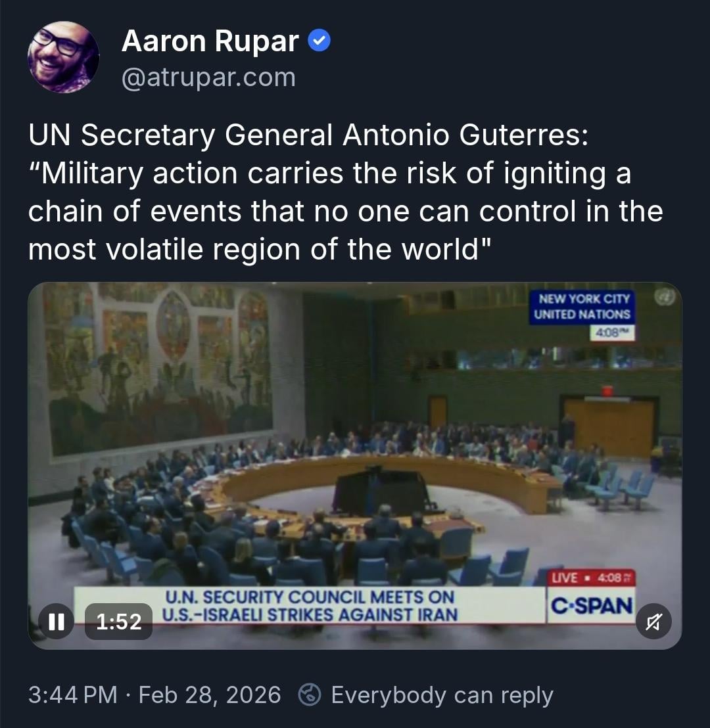Viewport: 710px width, 728px height.
Task: Click the Guterres quote post text
Action: 345,192
